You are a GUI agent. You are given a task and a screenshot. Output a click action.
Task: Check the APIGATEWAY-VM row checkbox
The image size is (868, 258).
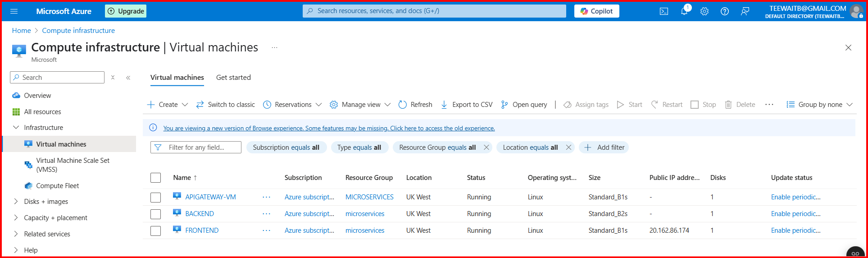pyautogui.click(x=156, y=198)
